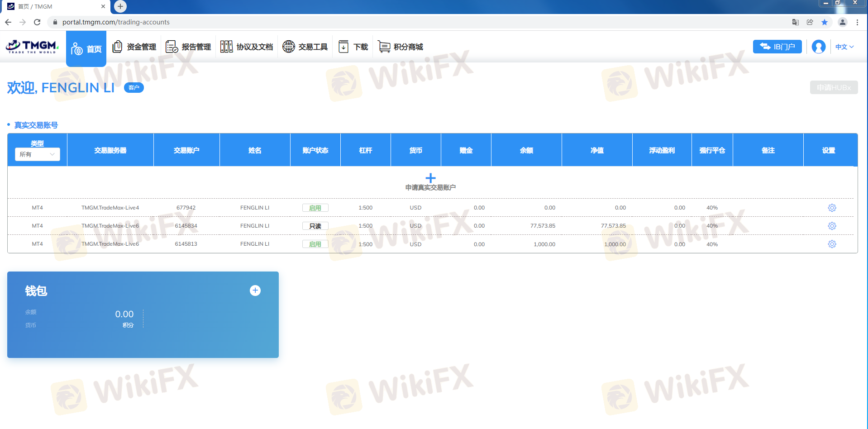Click the 交易账户 column header
The image size is (868, 429).
click(x=186, y=150)
